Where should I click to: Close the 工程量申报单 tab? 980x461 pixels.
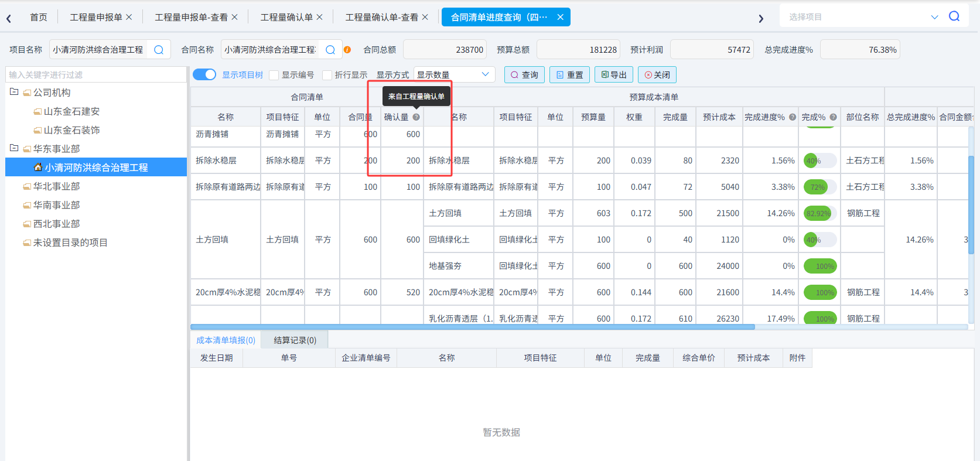click(x=129, y=17)
